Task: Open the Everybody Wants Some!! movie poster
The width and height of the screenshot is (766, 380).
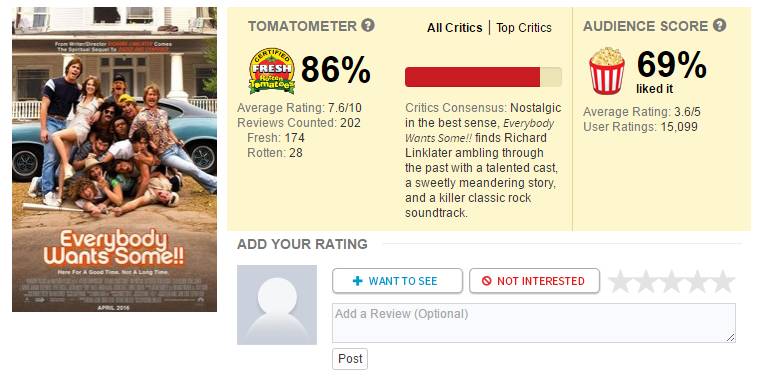Action: pos(114,159)
